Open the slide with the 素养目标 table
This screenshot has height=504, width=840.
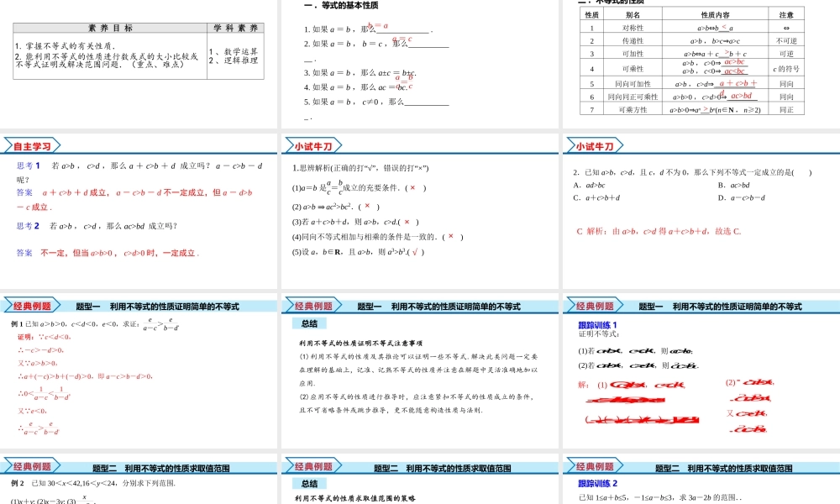coord(139,65)
